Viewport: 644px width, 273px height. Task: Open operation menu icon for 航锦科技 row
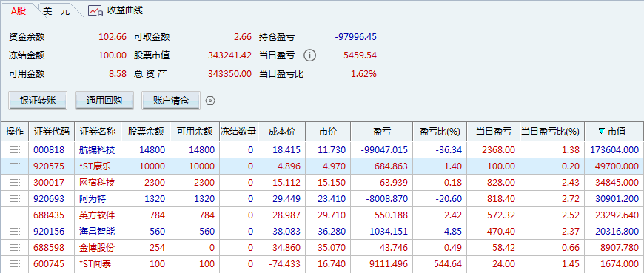click(14, 150)
